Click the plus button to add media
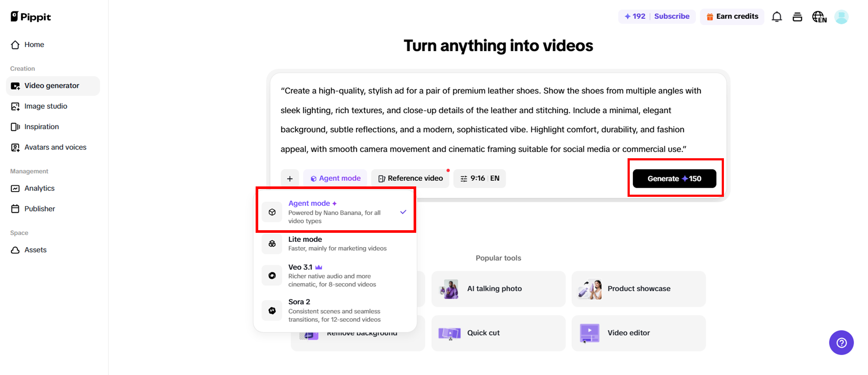This screenshot has width=868, height=375. coord(290,178)
